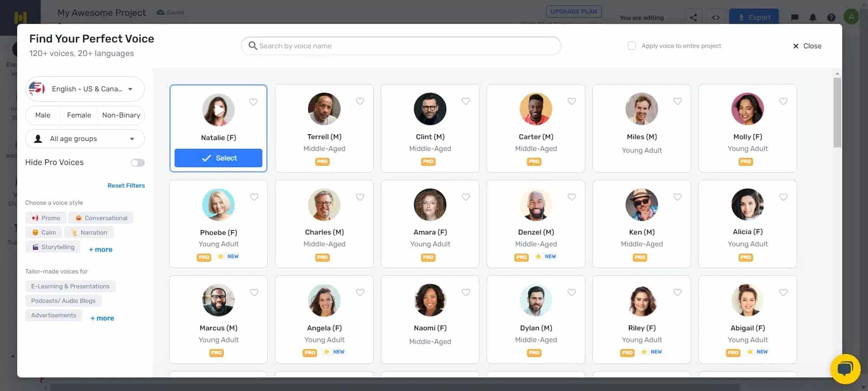Favorite the Charles voice with heart icon
This screenshot has height=391, width=868.
pos(360,197)
